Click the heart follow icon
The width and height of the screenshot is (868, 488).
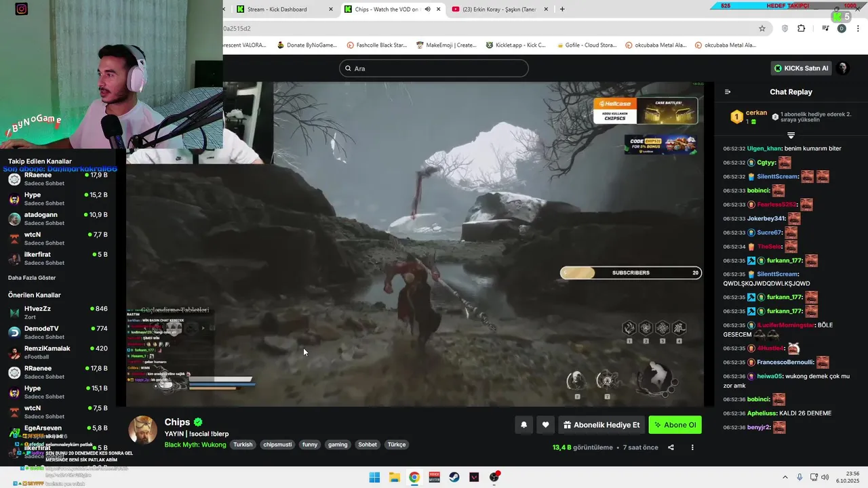point(545,425)
